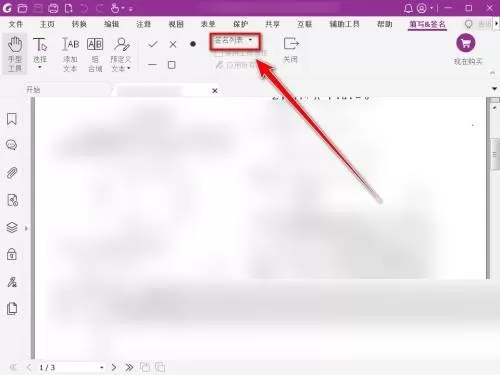Switch to the Convert (转换) tab
Viewport: 500px width, 375px height.
coord(79,24)
